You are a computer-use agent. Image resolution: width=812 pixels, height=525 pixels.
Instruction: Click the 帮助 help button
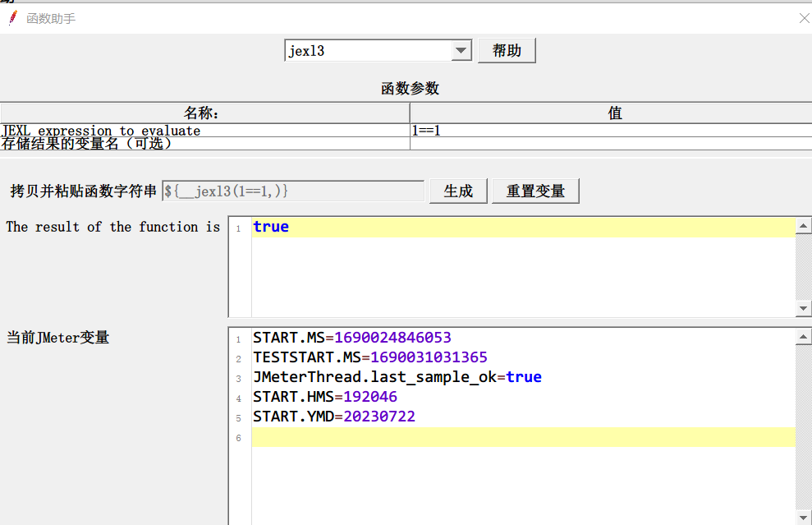pyautogui.click(x=507, y=51)
